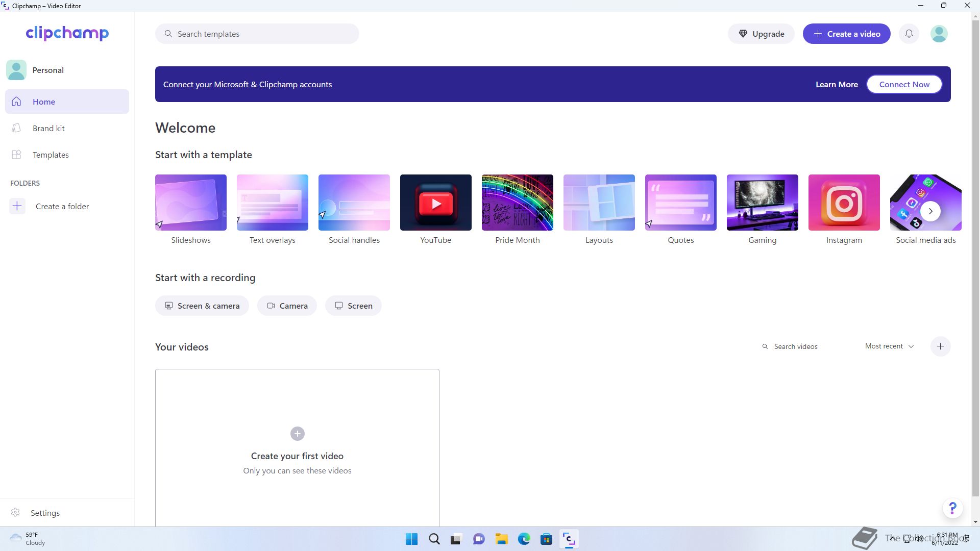Open Task View on the taskbar
The image size is (980, 551).
456,539
